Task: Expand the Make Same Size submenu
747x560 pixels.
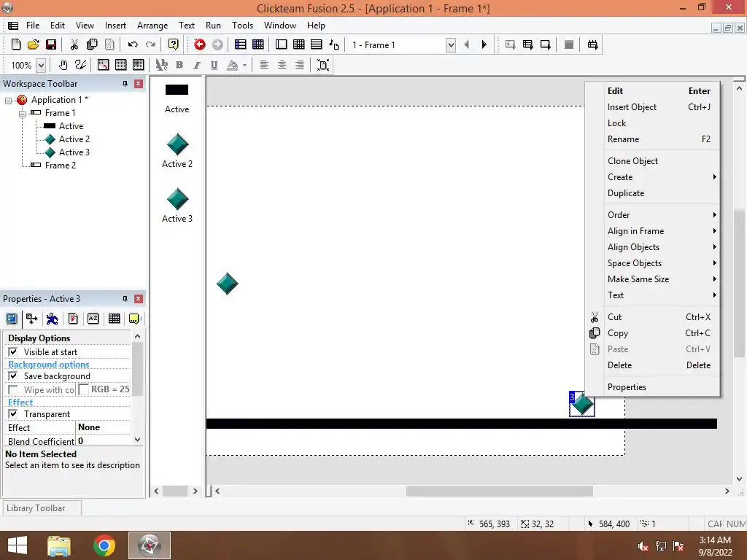Action: click(662, 279)
